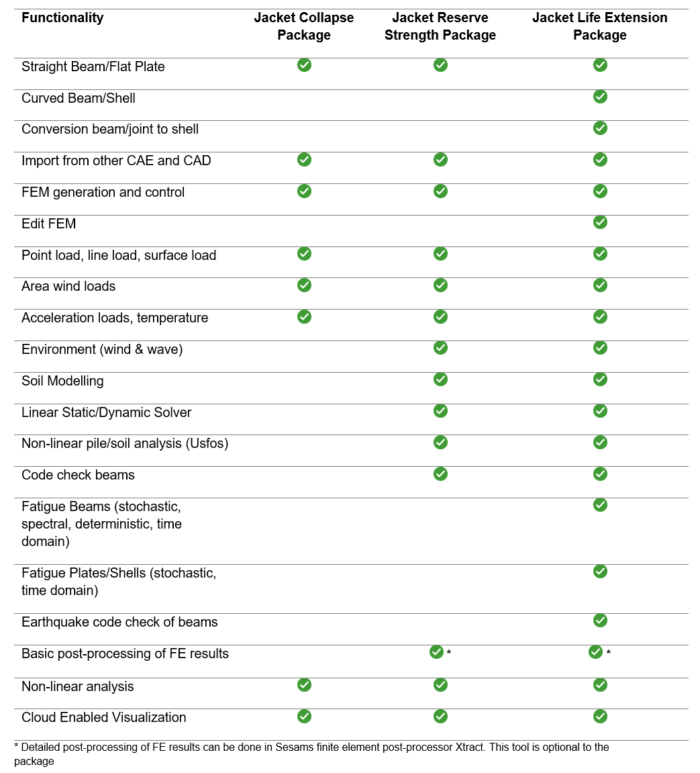
Task: Click the Functionality column header
Action: pyautogui.click(x=62, y=18)
